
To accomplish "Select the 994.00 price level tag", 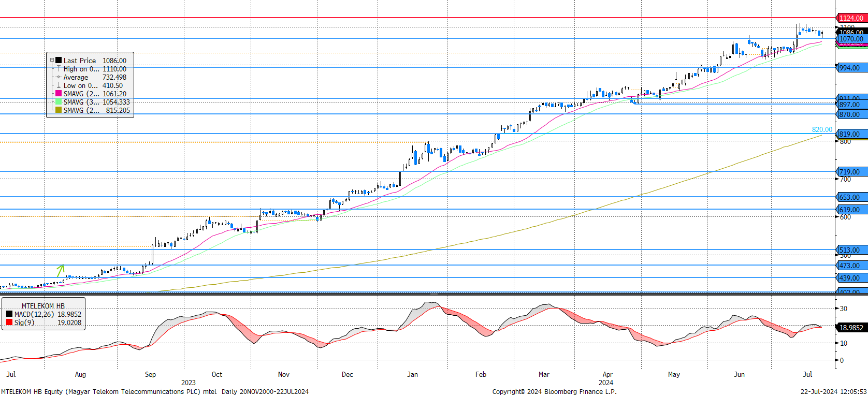I will point(851,68).
